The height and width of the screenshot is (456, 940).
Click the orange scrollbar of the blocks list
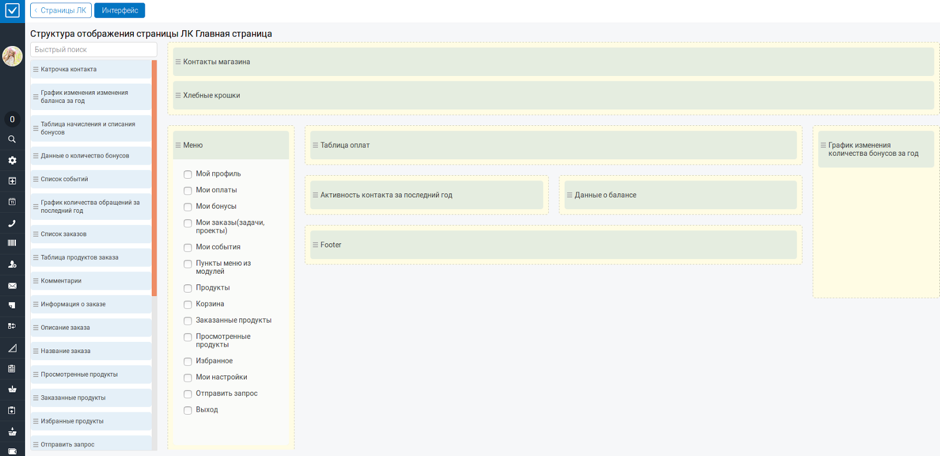154,178
